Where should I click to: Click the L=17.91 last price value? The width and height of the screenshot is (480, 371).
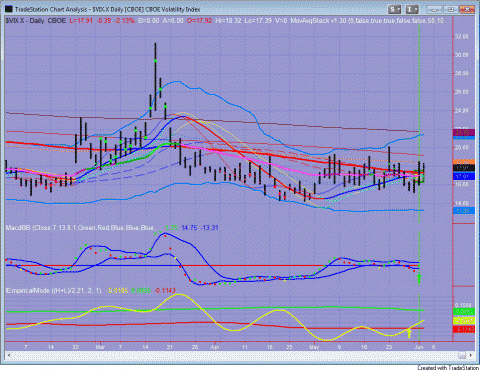(81, 21)
